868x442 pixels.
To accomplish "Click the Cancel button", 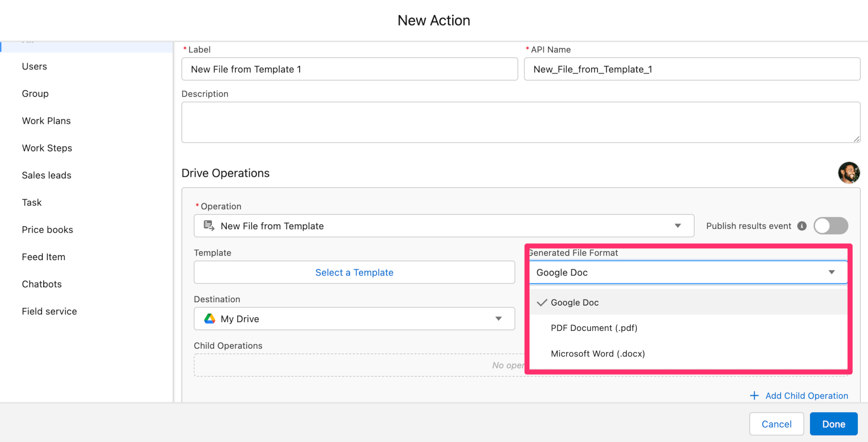I will [x=776, y=424].
